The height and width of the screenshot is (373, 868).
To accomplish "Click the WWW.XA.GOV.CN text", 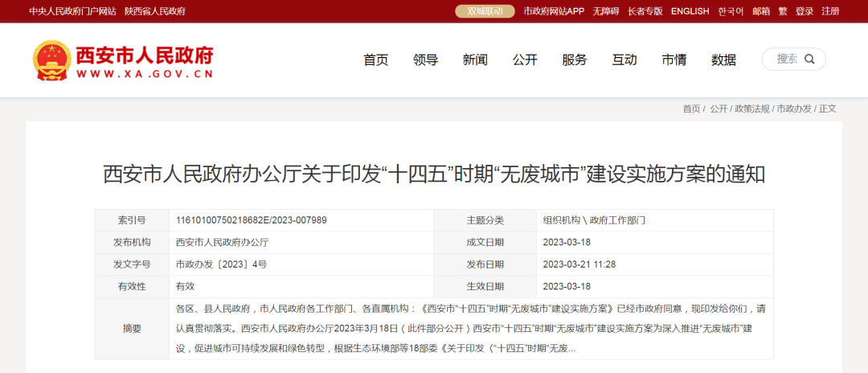I will 144,75.
